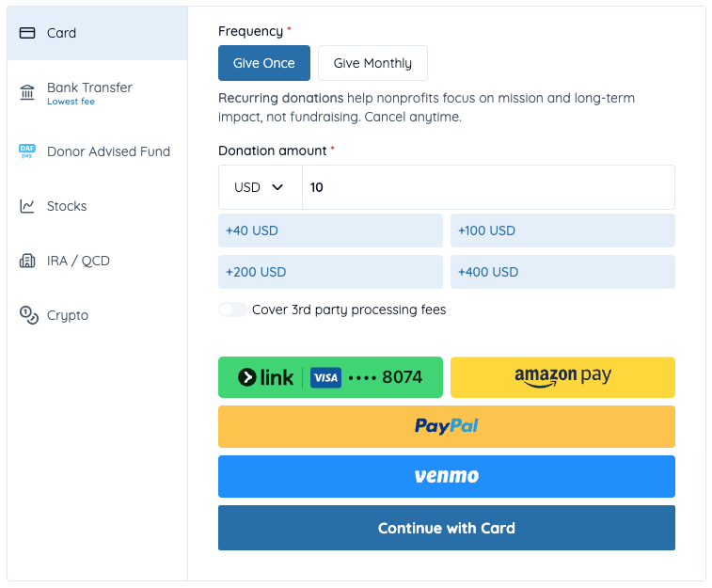Click the Crypto coins icon

[28, 315]
